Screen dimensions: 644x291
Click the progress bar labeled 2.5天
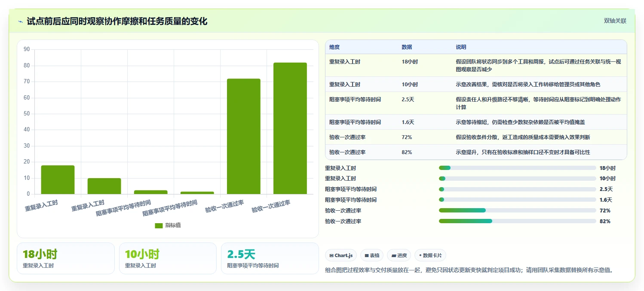[517, 189]
